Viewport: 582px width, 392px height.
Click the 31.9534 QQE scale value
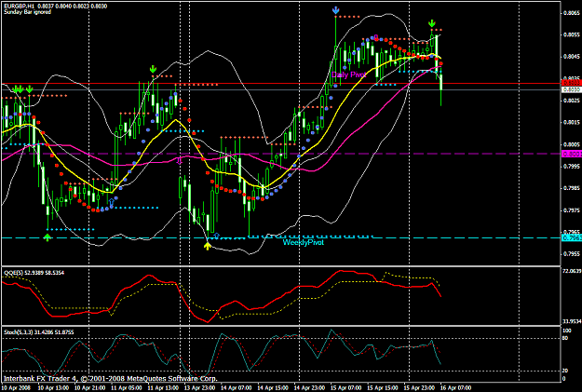pyautogui.click(x=572, y=321)
